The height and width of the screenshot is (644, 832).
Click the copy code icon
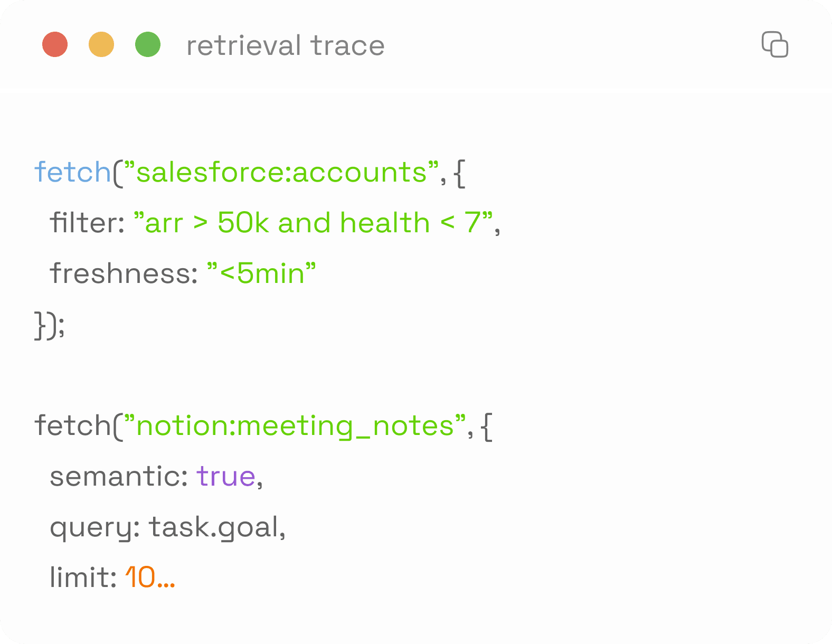coord(774,44)
